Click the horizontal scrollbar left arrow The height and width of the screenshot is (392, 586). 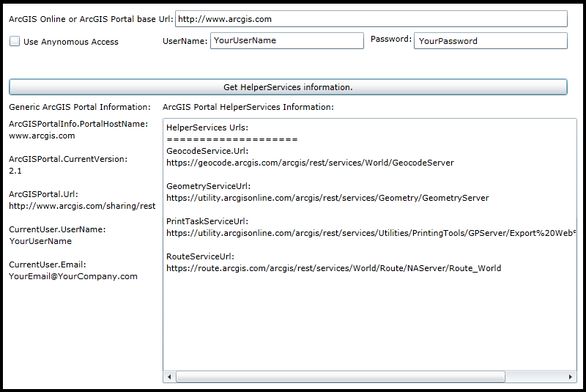click(169, 377)
